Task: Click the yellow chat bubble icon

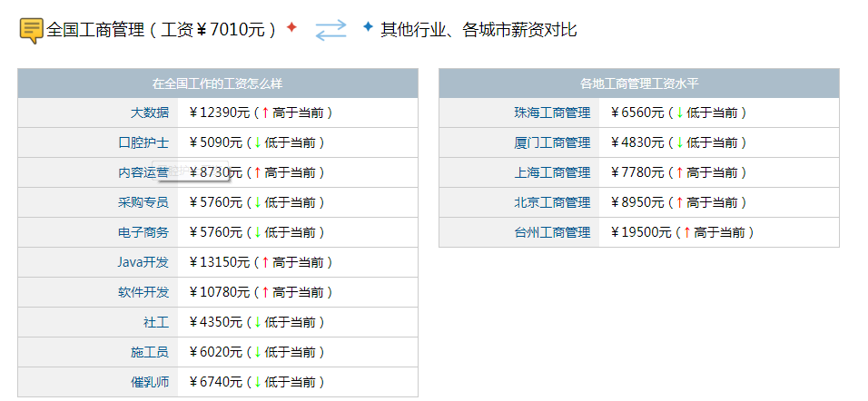Action: [x=31, y=30]
